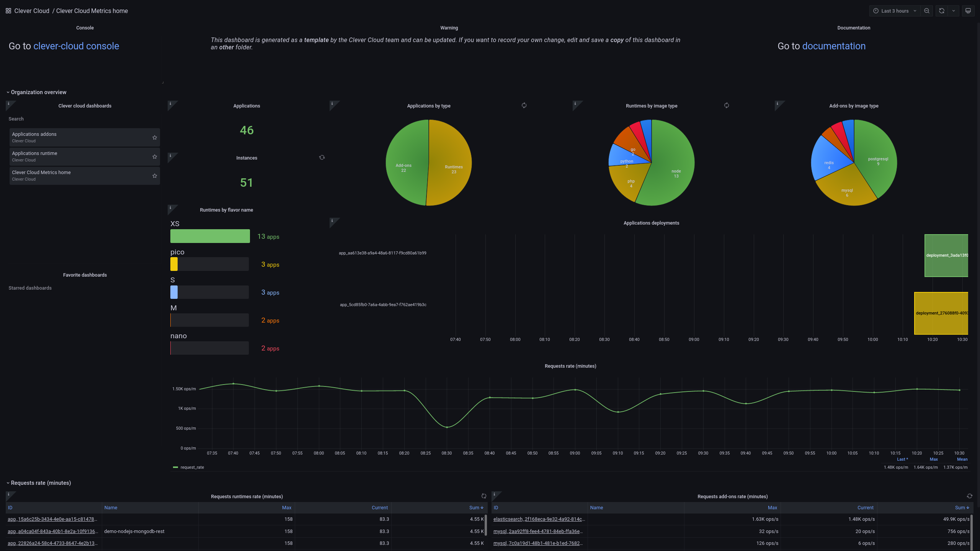980x551 pixels.
Task: Select the Documentation menu tab
Action: 853,28
